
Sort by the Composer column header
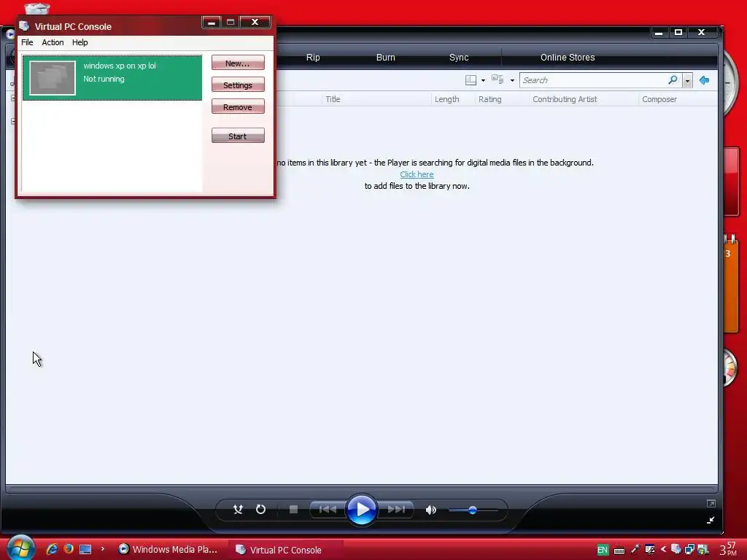pyautogui.click(x=659, y=99)
